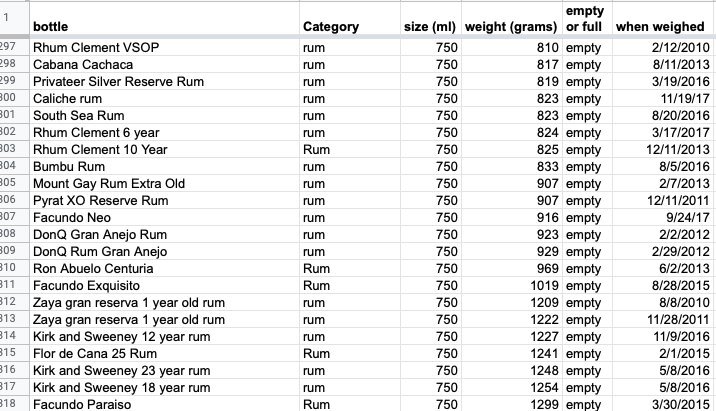Click the weight cell showing 1299

[x=511, y=404]
